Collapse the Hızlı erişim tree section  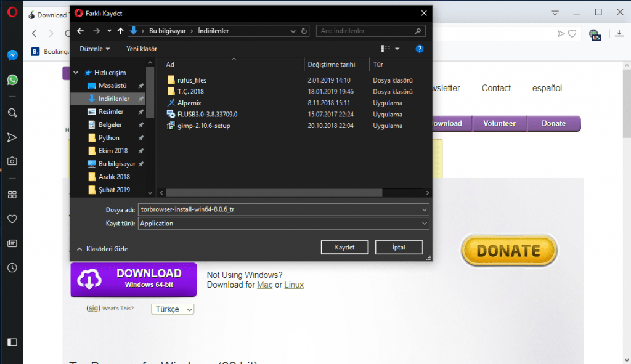(x=75, y=72)
